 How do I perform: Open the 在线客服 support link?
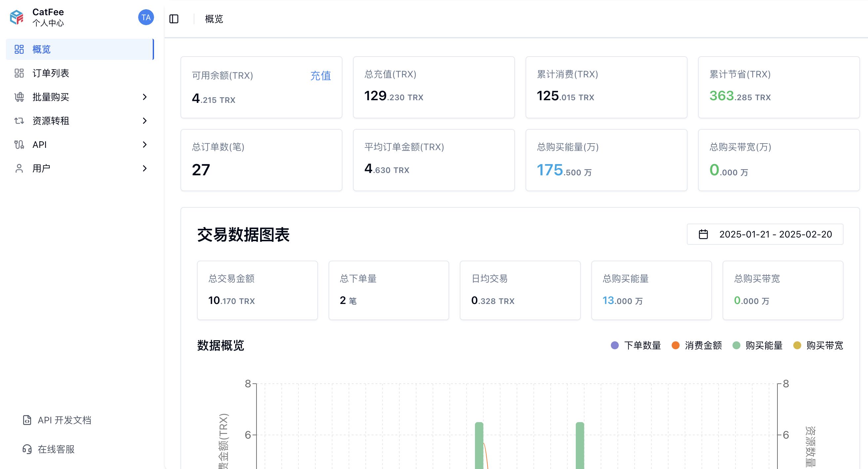click(49, 449)
